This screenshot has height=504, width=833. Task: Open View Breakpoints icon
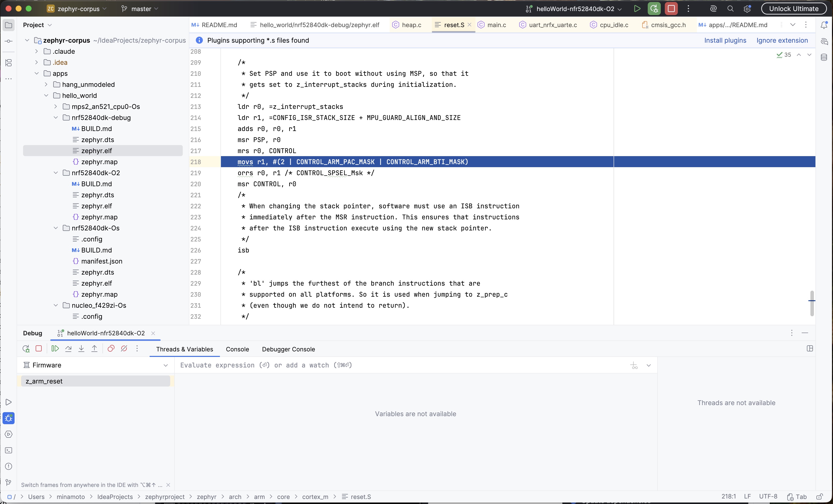tap(111, 348)
